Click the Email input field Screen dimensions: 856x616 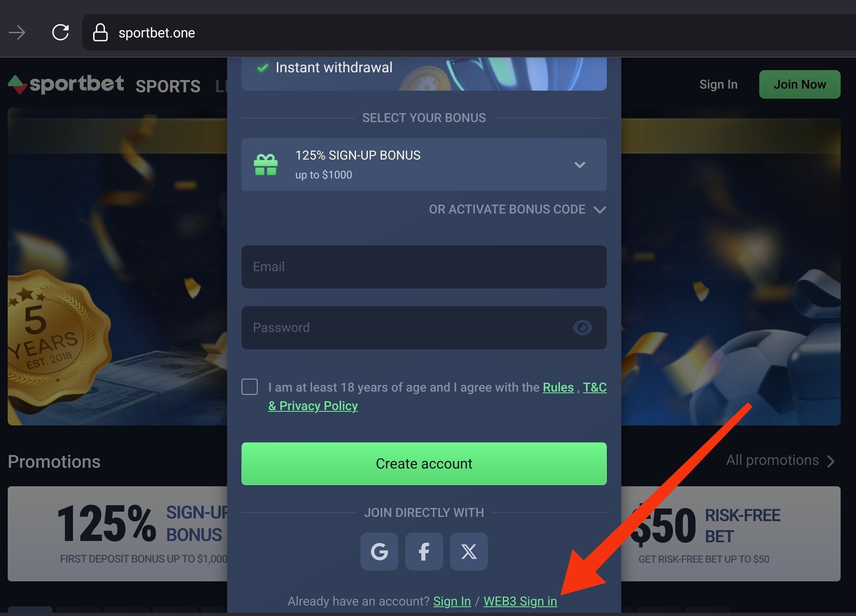coord(424,267)
